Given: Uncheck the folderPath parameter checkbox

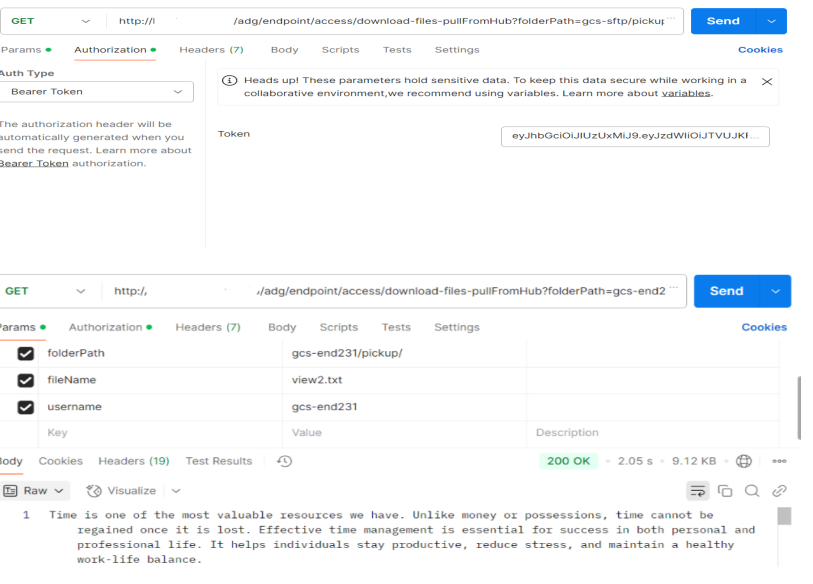Looking at the screenshot, I should (26, 353).
